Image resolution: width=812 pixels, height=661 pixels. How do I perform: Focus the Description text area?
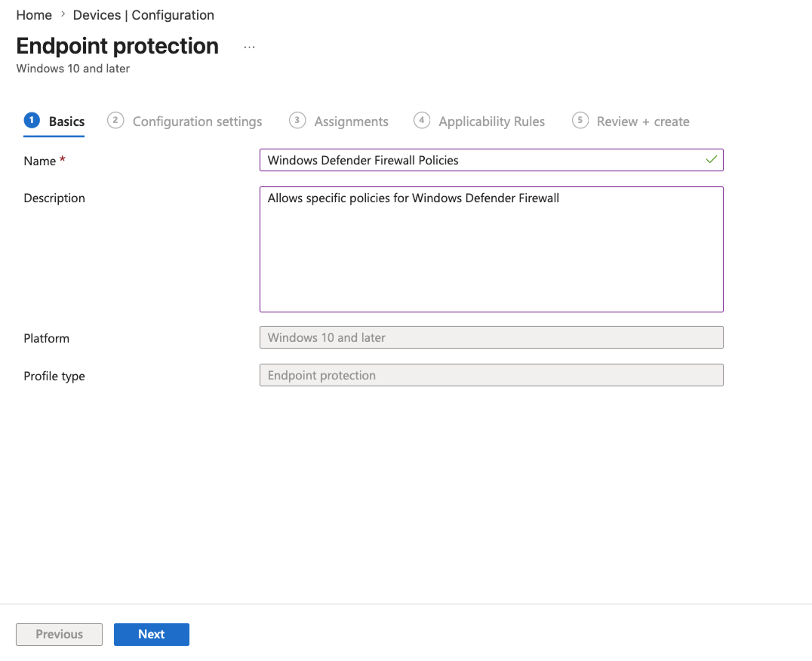click(x=491, y=250)
